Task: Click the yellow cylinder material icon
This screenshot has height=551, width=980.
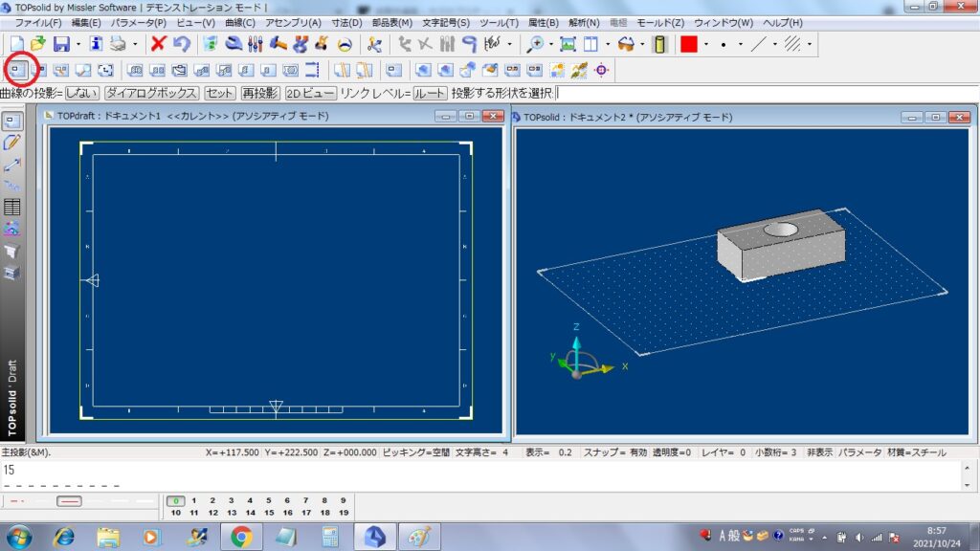Action: point(659,44)
